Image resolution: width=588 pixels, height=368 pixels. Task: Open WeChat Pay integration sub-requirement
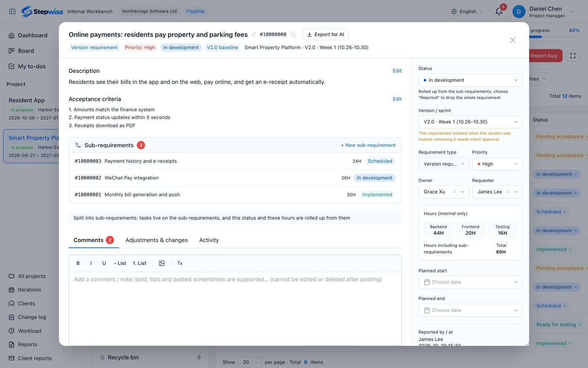coord(235,178)
